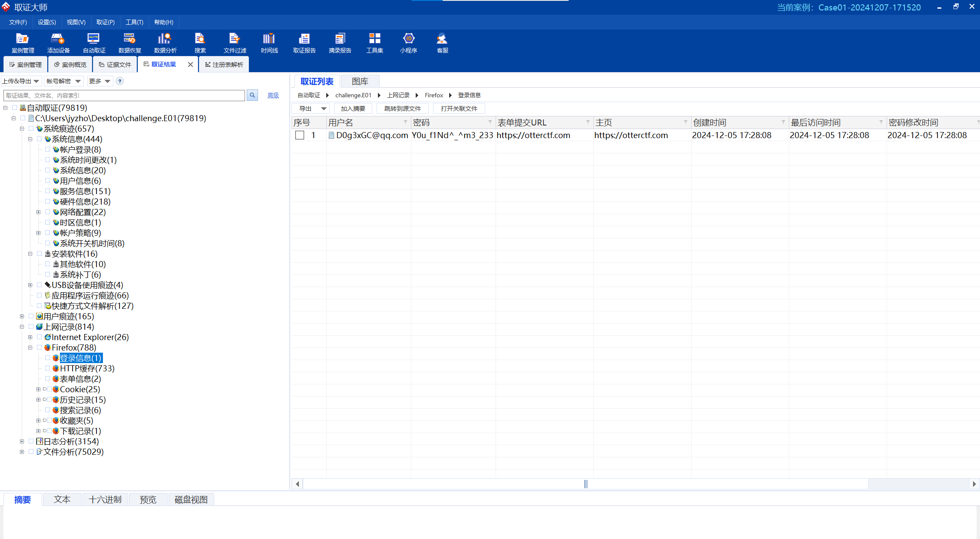Expand the 网络配置(22) node
The height and width of the screenshot is (539, 980).
(x=38, y=212)
